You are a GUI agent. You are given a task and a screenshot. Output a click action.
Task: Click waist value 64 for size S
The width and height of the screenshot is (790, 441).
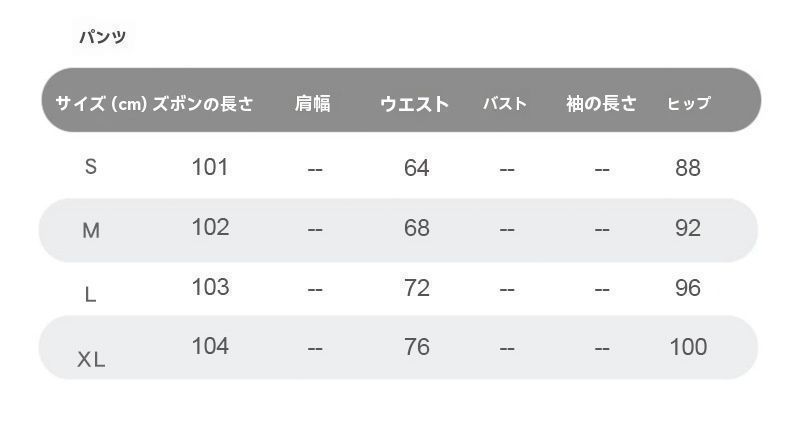417,168
